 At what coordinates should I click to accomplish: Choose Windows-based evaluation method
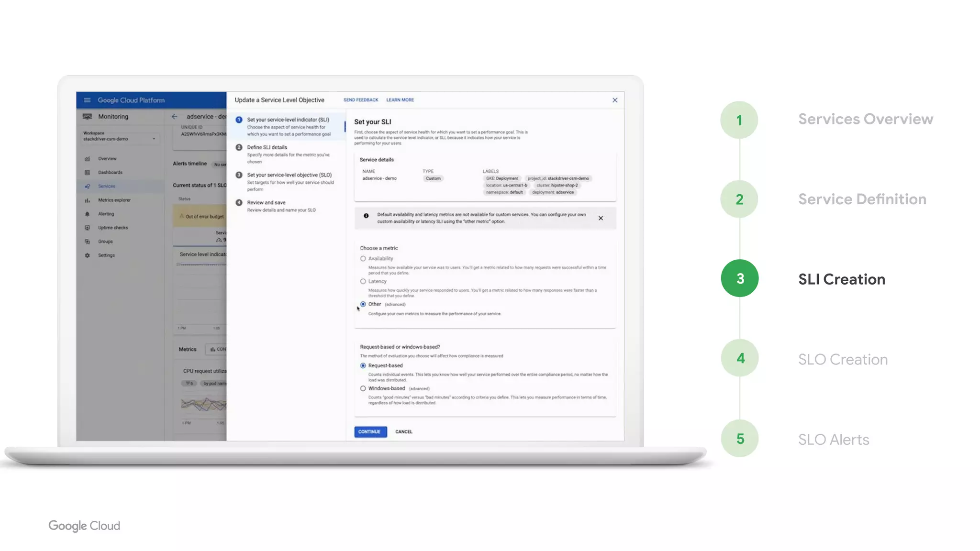[x=363, y=388]
